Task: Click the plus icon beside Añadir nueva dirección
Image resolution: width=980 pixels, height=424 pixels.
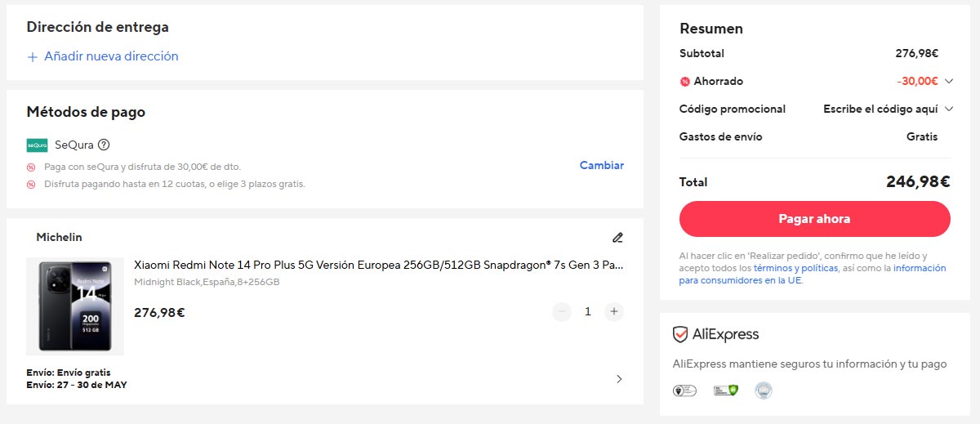Action: pos(33,57)
